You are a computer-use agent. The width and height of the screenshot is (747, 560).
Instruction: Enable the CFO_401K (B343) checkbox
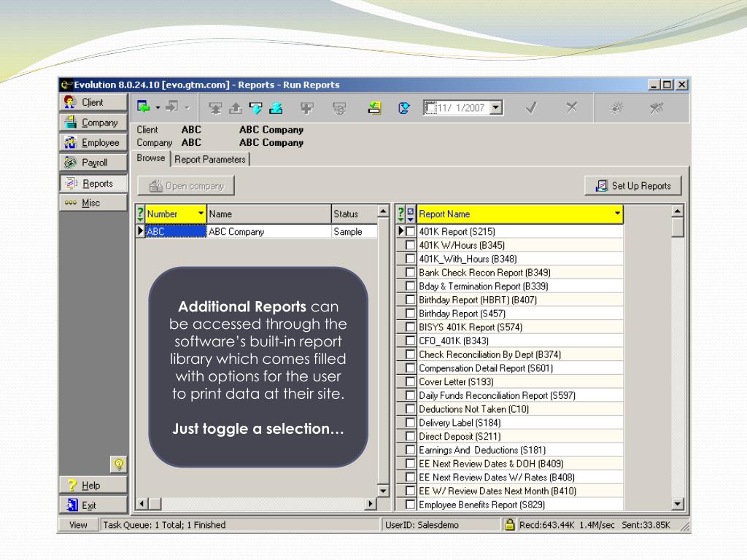pos(410,341)
